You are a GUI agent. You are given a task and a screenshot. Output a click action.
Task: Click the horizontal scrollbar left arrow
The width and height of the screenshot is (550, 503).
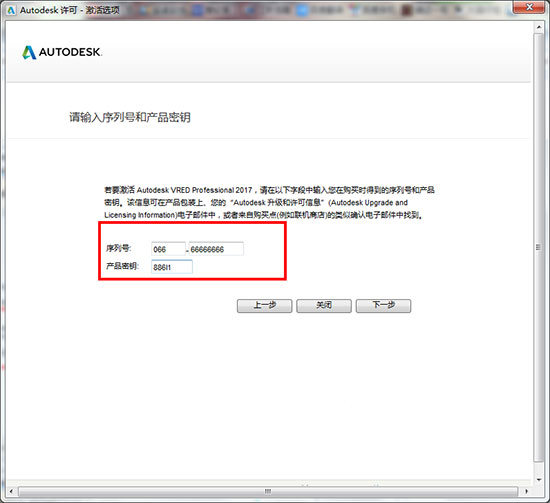11,491
